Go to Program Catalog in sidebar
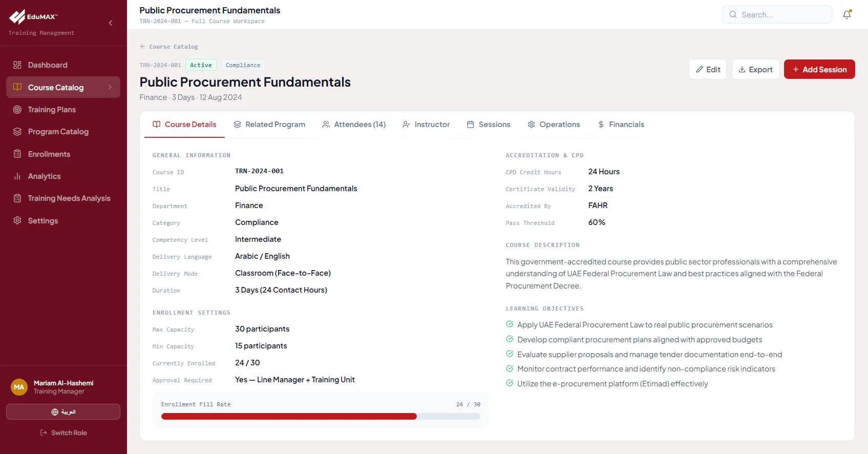The image size is (868, 454). pyautogui.click(x=63, y=132)
